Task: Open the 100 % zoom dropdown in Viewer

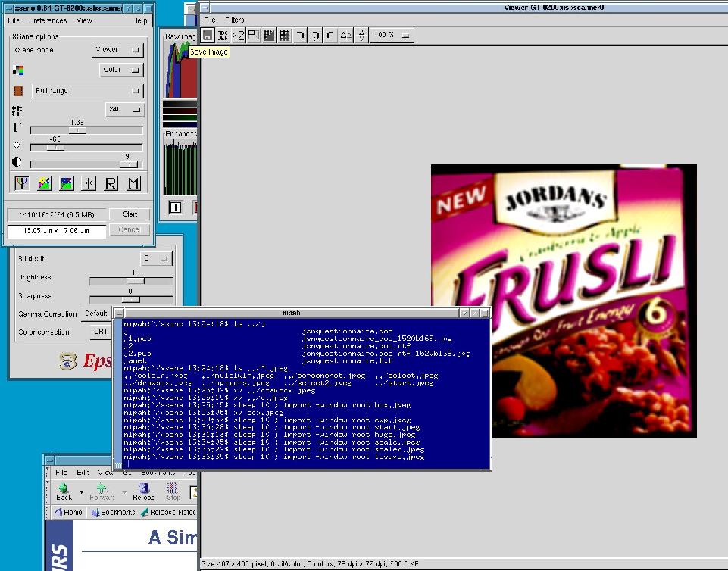Action: tap(392, 35)
